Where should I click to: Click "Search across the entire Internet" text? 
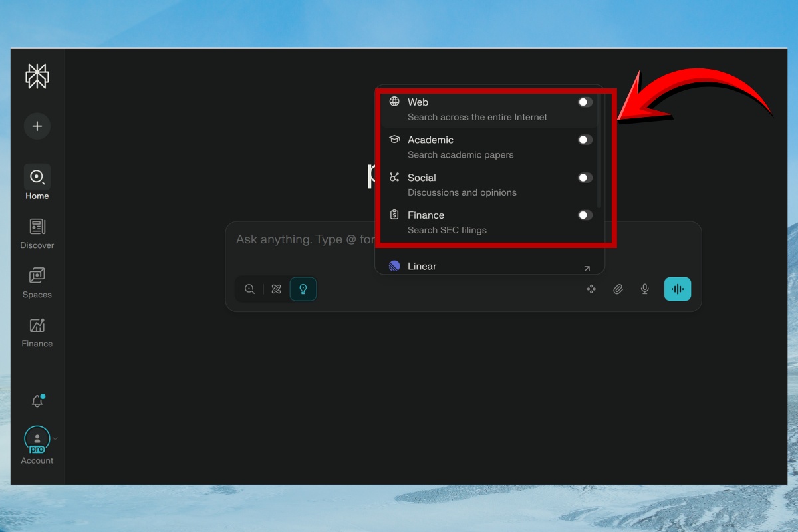tap(477, 117)
